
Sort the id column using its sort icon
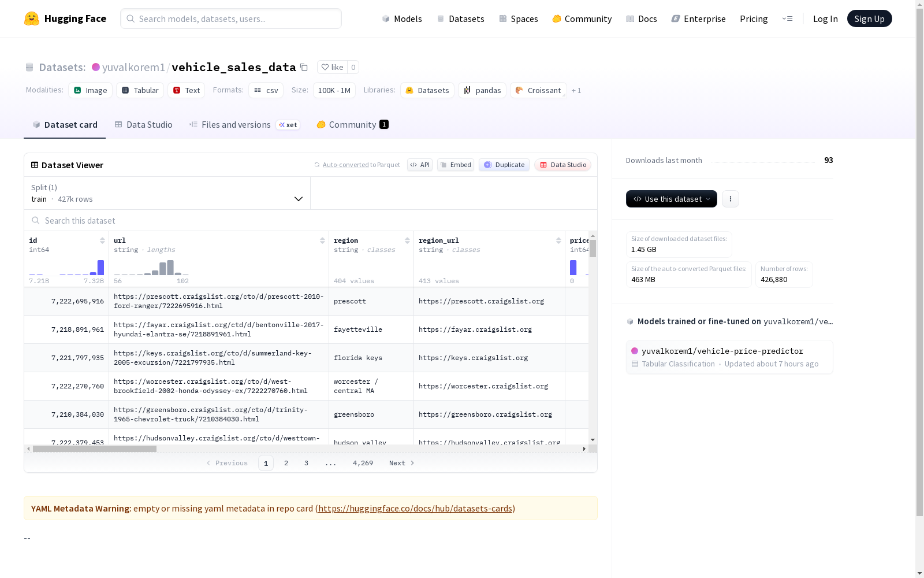(102, 240)
